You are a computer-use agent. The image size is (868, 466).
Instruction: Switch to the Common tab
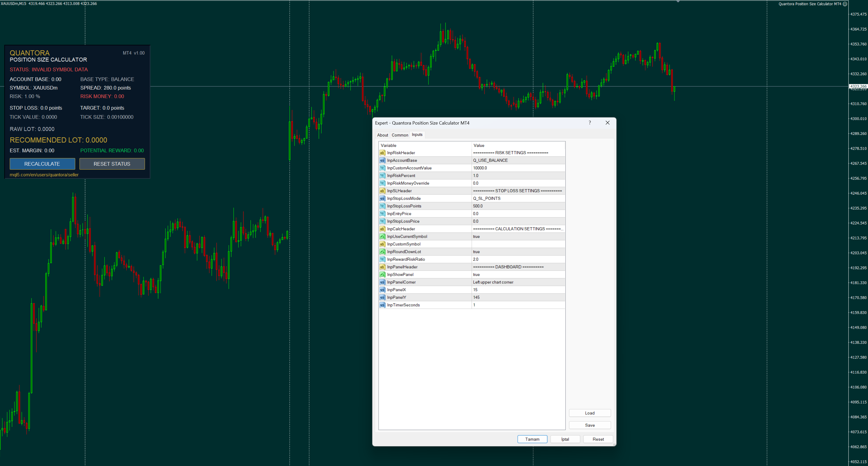coord(400,135)
